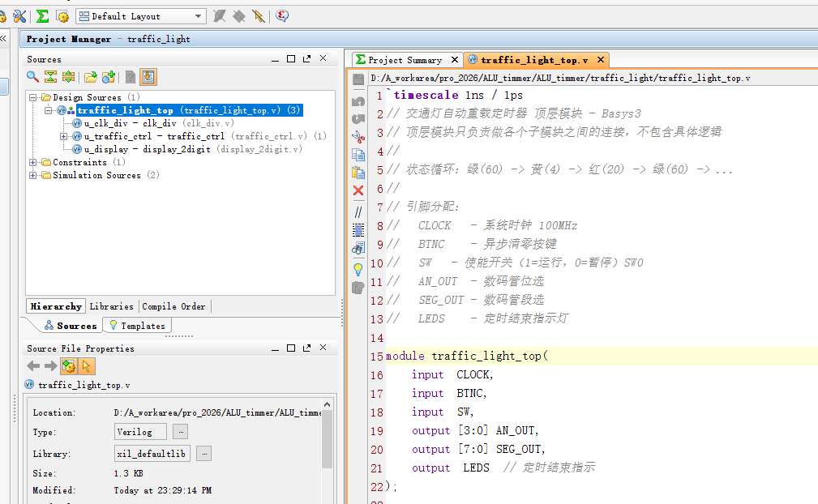The image size is (818, 504).
Task: Click browse button next to xil_defaultlib
Action: (204, 454)
